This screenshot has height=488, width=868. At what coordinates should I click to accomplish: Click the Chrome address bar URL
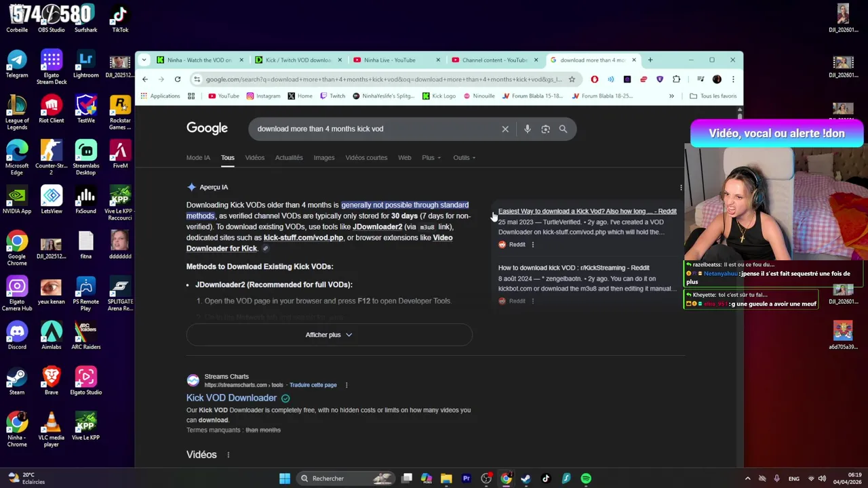click(383, 79)
